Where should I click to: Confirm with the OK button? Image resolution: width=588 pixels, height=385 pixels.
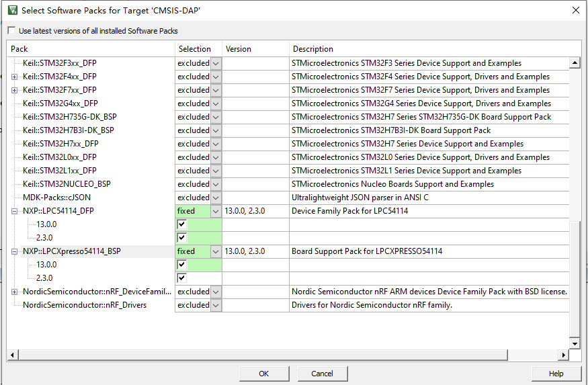tap(264, 374)
